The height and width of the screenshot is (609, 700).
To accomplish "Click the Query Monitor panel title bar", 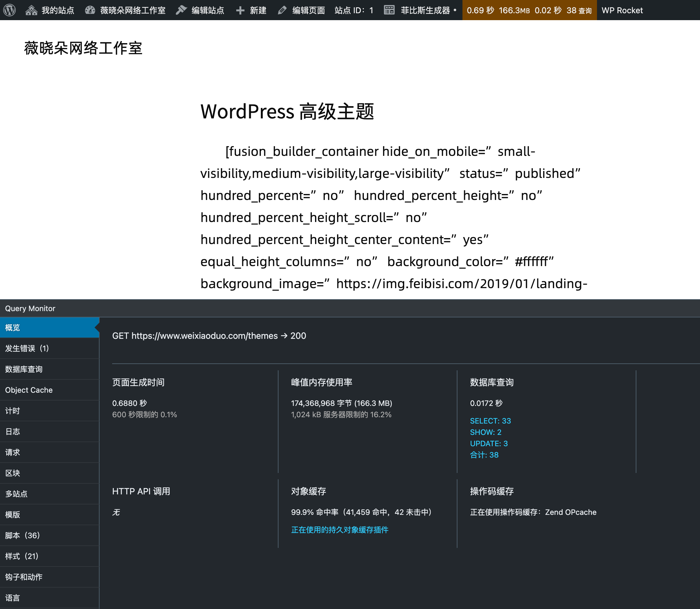I will pos(30,308).
